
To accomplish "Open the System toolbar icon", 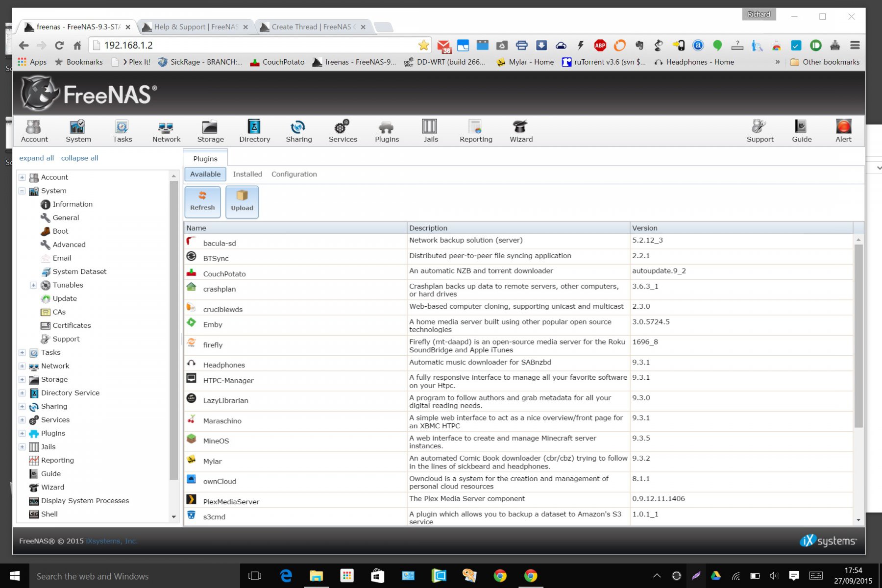I will coord(78,131).
